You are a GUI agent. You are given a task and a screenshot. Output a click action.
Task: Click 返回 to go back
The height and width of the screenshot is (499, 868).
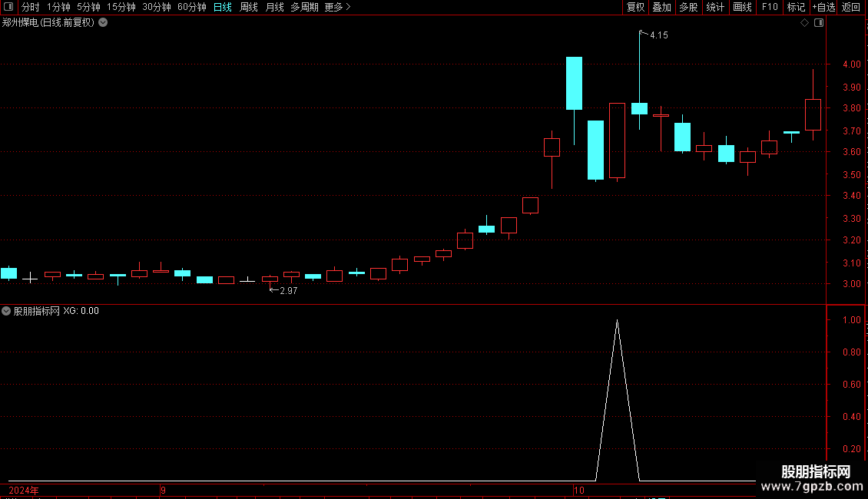pyautogui.click(x=851, y=7)
